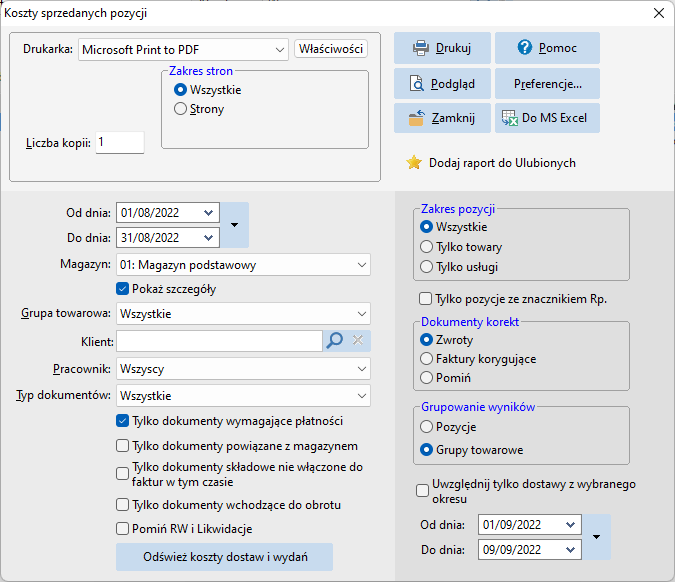The width and height of the screenshot is (675, 582).
Task: Click the Preferencje... button
Action: 547,84
